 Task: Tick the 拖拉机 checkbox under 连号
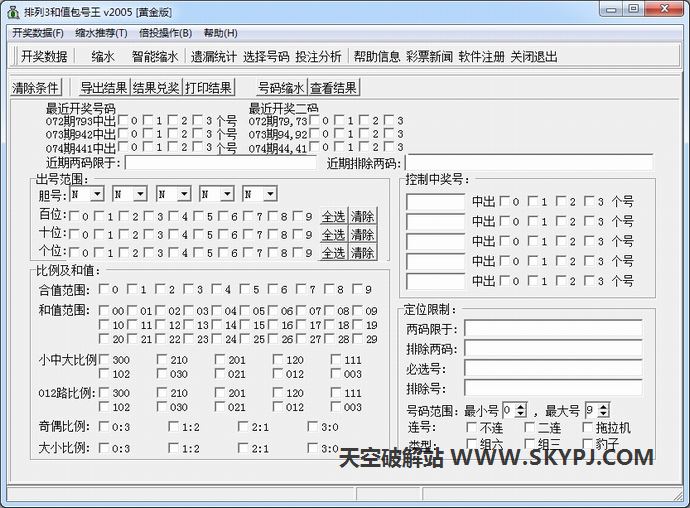587,427
